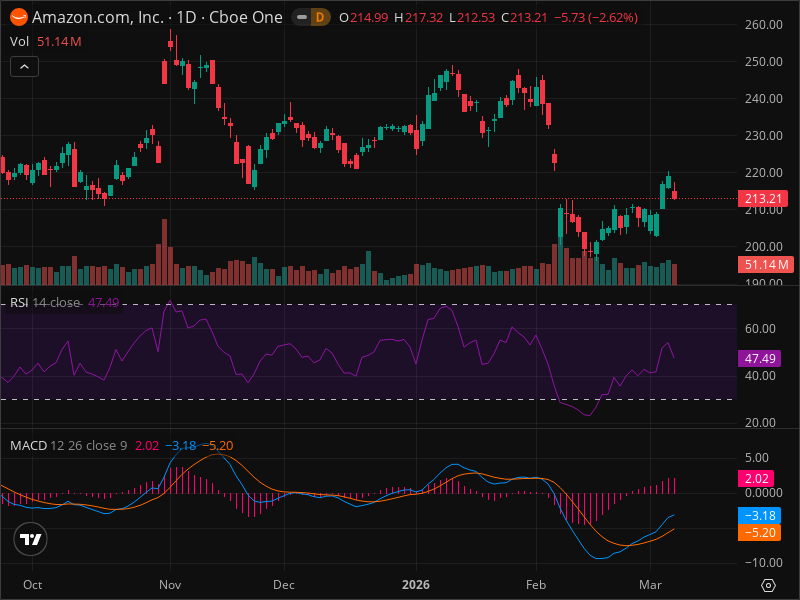Click the Nov label on the time axis
The height and width of the screenshot is (600, 800).
click(170, 585)
